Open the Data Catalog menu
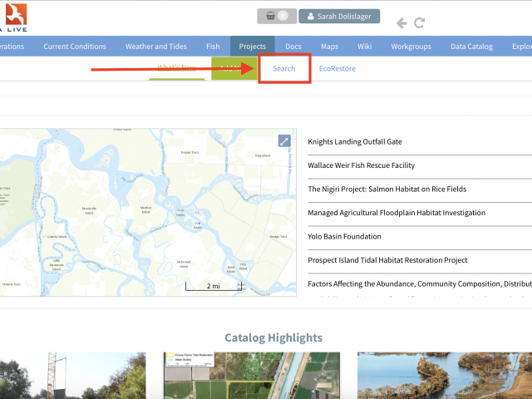The height and width of the screenshot is (399, 532). pos(471,47)
